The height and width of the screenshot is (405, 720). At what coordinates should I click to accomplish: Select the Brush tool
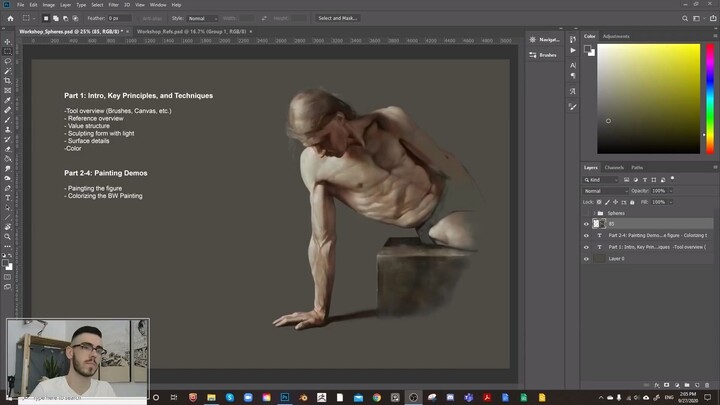coord(7,120)
